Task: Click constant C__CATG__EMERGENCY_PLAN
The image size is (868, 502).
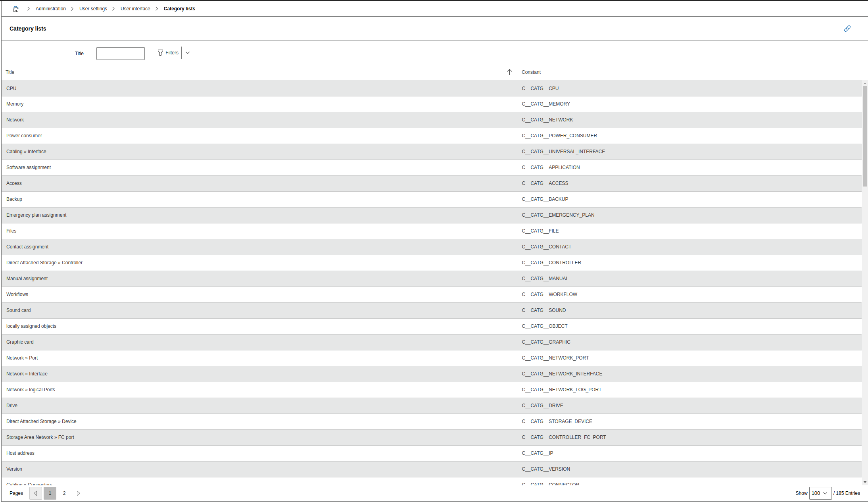Action: pyautogui.click(x=558, y=215)
